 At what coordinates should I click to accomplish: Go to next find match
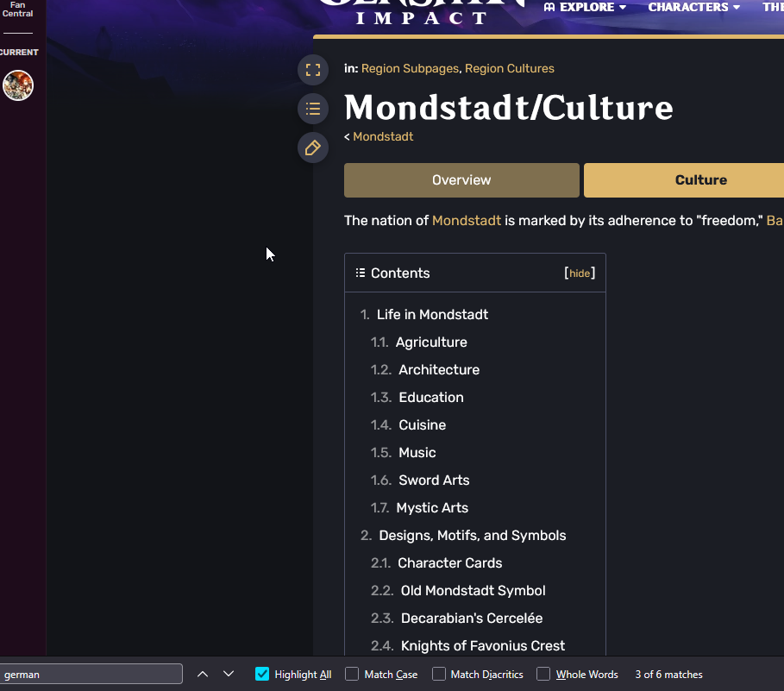pos(229,674)
